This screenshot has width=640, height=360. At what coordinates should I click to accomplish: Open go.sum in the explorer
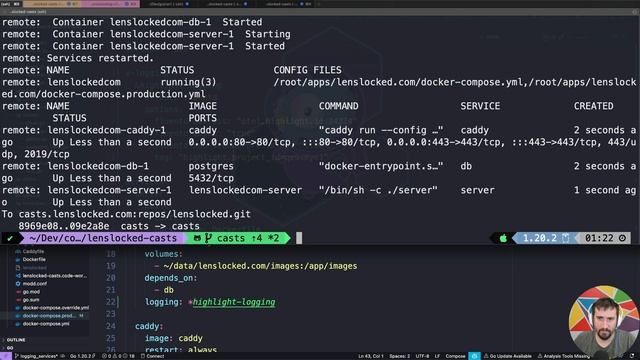(x=31, y=300)
